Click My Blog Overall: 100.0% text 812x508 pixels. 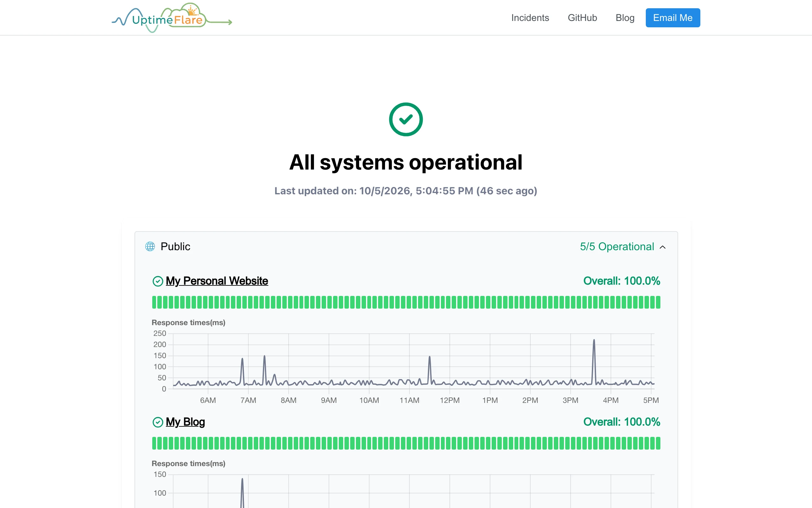pos(621,422)
